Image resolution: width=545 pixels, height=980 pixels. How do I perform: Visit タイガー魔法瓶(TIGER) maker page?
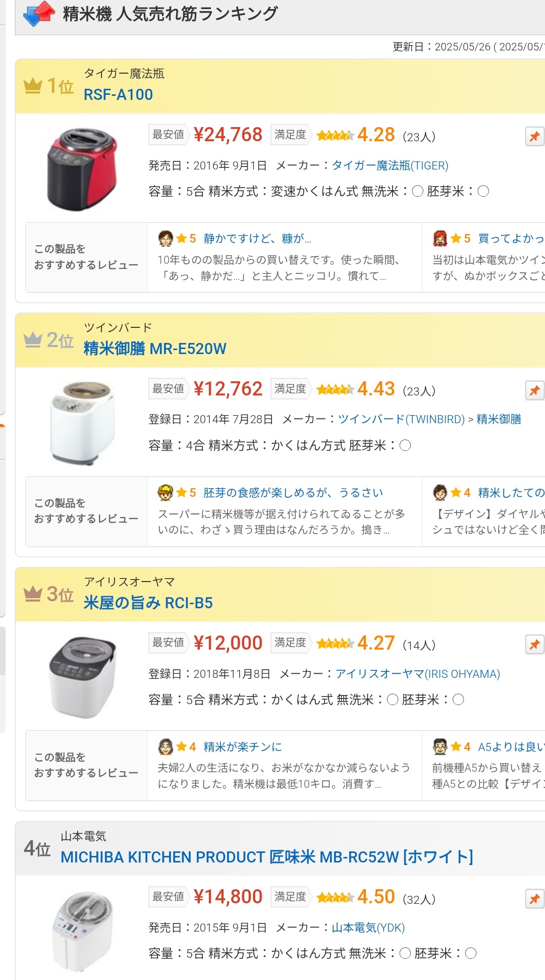pos(390,165)
